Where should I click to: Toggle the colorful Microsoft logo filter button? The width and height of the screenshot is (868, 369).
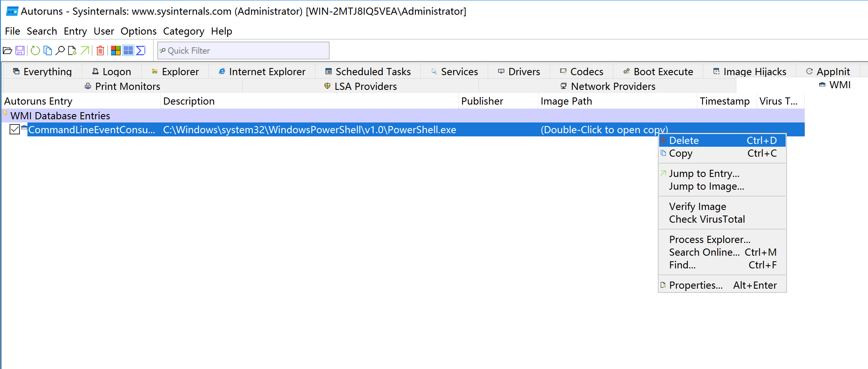click(x=116, y=50)
